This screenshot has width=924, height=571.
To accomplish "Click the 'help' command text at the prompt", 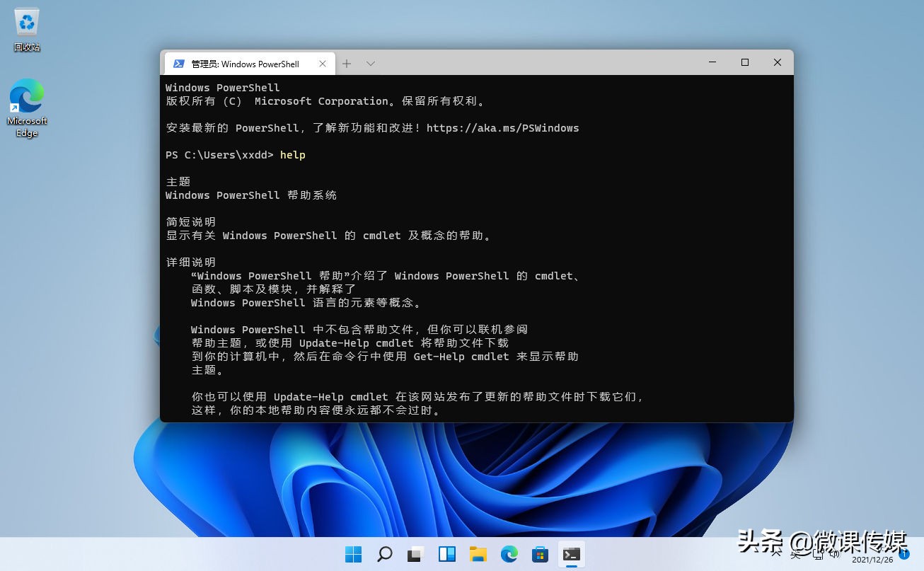I will click(292, 155).
